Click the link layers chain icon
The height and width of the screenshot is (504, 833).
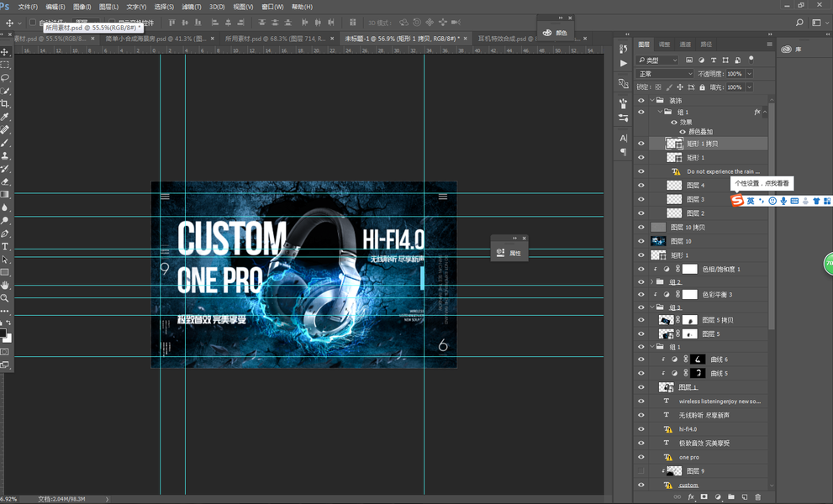[x=677, y=497]
